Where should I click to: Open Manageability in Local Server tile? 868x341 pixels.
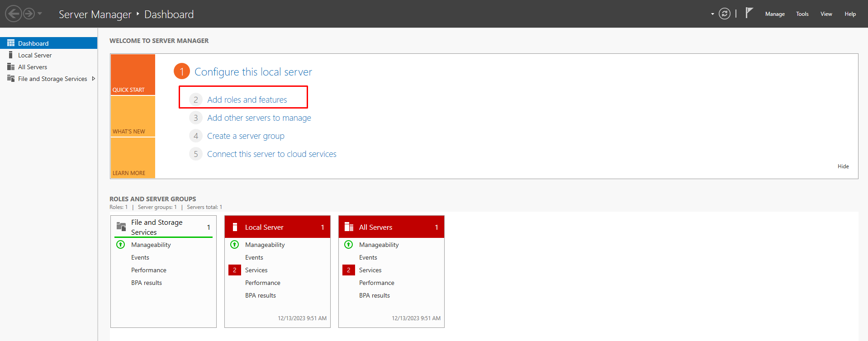[x=265, y=245]
